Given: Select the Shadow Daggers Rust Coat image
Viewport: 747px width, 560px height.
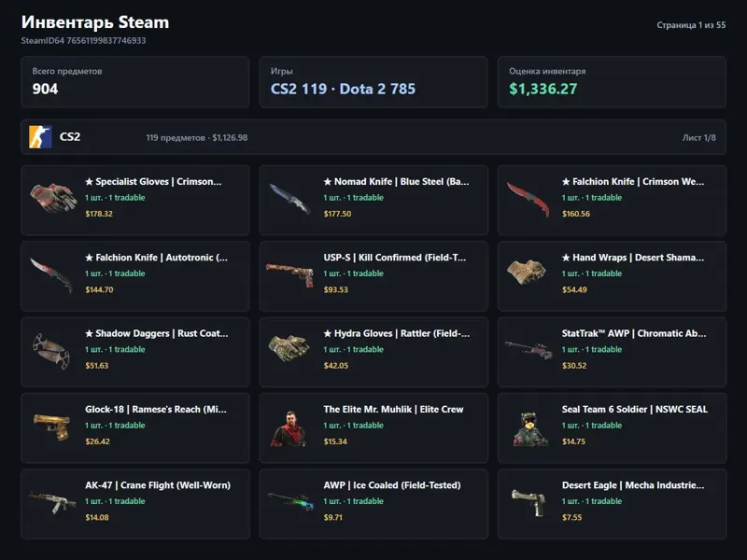Looking at the screenshot, I should [51, 351].
